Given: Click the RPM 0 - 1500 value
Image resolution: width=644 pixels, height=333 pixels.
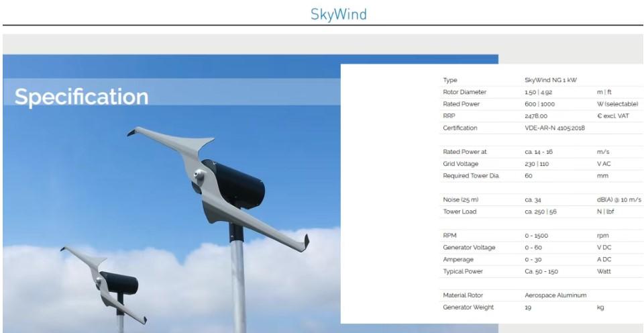Looking at the screenshot, I should coord(537,236).
